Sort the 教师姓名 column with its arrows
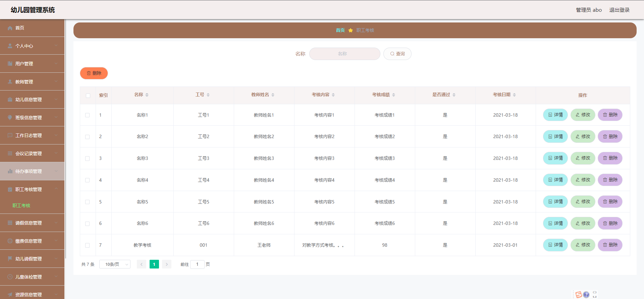 273,95
